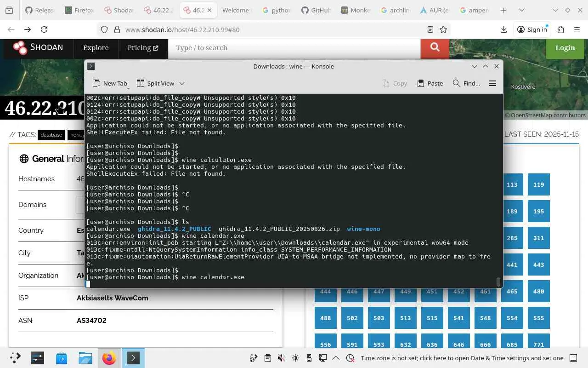The width and height of the screenshot is (588, 368).
Task: Click the red Shodan search button
Action: [435, 48]
